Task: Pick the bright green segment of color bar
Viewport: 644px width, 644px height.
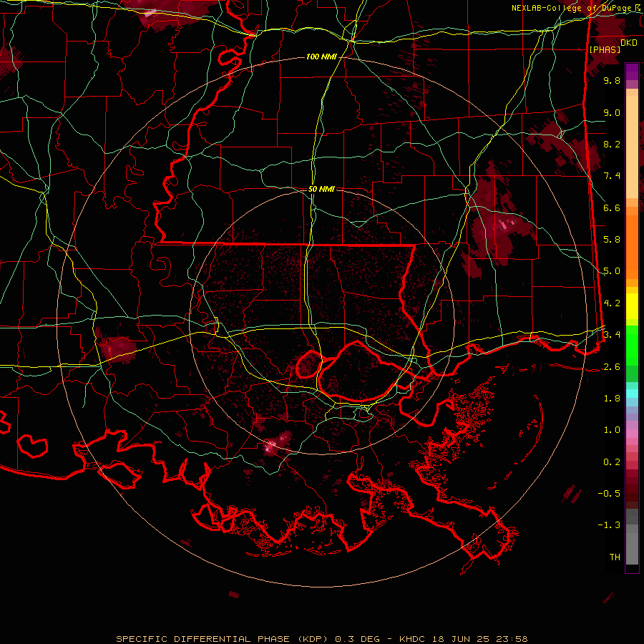Action: tap(632, 346)
